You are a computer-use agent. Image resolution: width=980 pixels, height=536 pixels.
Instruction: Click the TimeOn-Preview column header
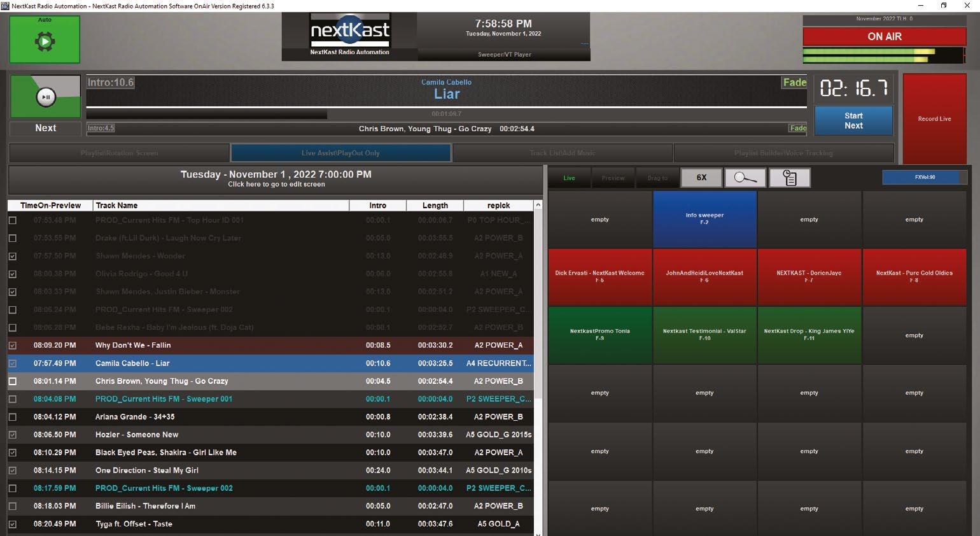click(x=50, y=206)
